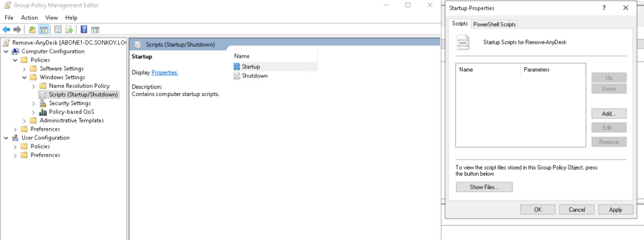
Task: Expand the Name Resolution Policy node
Action: pyautogui.click(x=33, y=85)
